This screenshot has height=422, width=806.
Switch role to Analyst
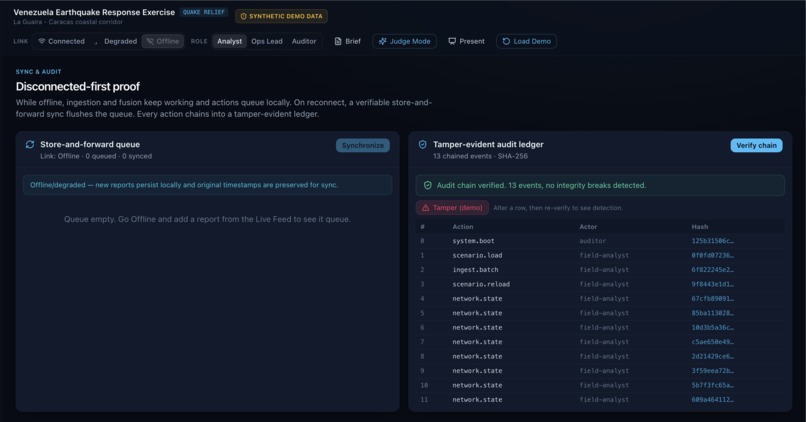[229, 41]
